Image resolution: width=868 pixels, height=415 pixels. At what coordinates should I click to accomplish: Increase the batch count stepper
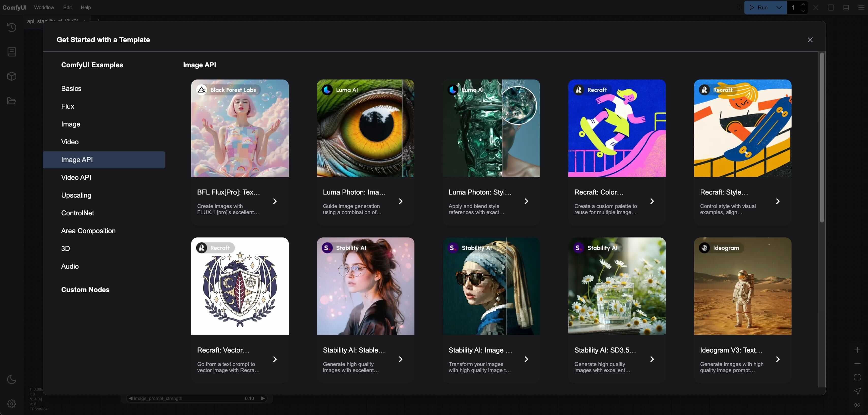point(803,4)
